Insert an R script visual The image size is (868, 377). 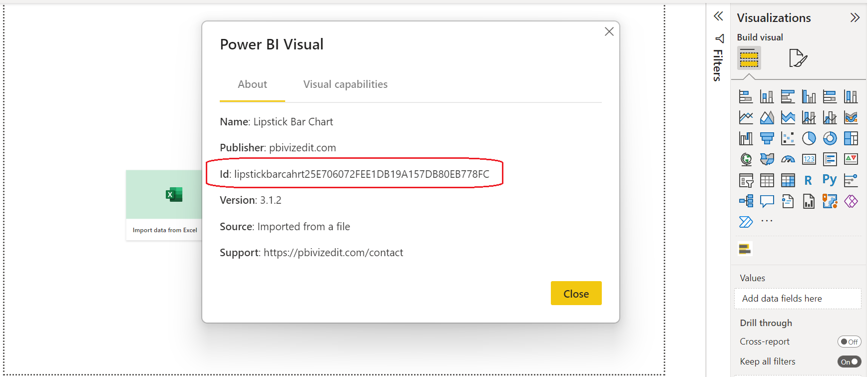809,180
